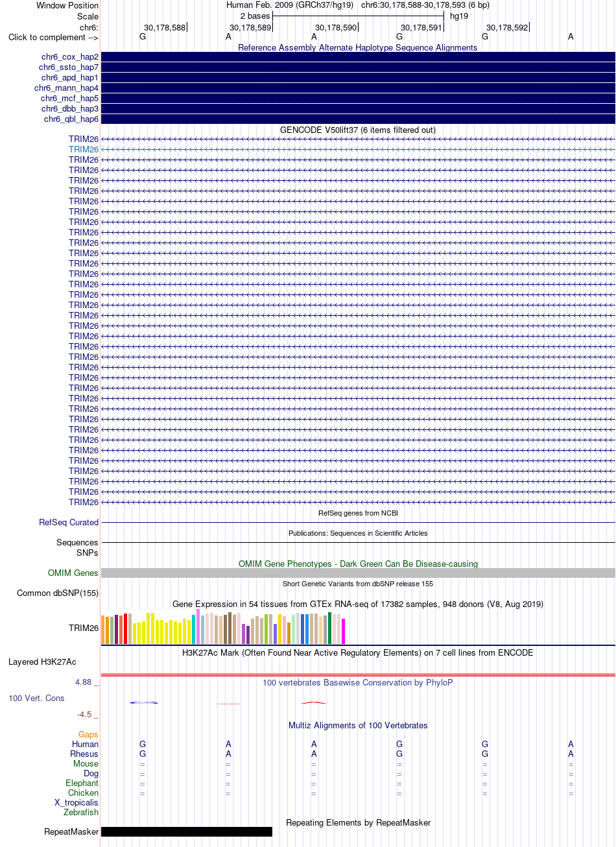This screenshot has height=847, width=616.
Task: Open the OMIM Gene Phenotypes track title
Action: coord(358,564)
